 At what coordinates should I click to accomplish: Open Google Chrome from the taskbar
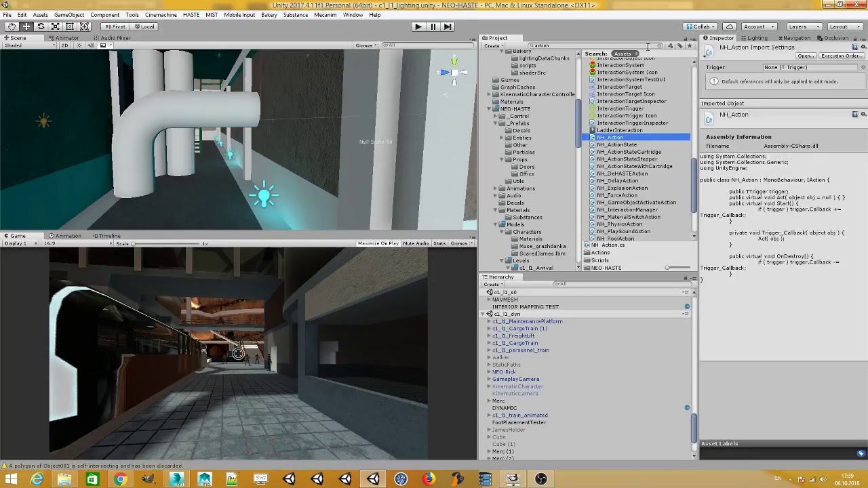tap(120, 480)
